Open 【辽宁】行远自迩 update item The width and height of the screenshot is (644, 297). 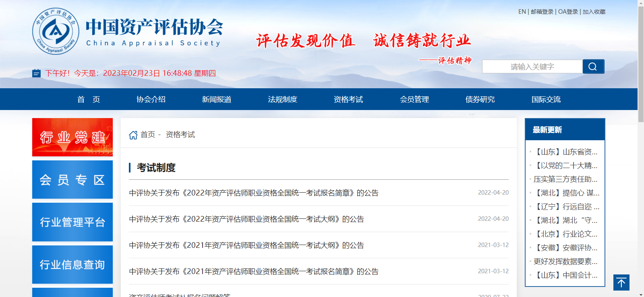(566, 207)
